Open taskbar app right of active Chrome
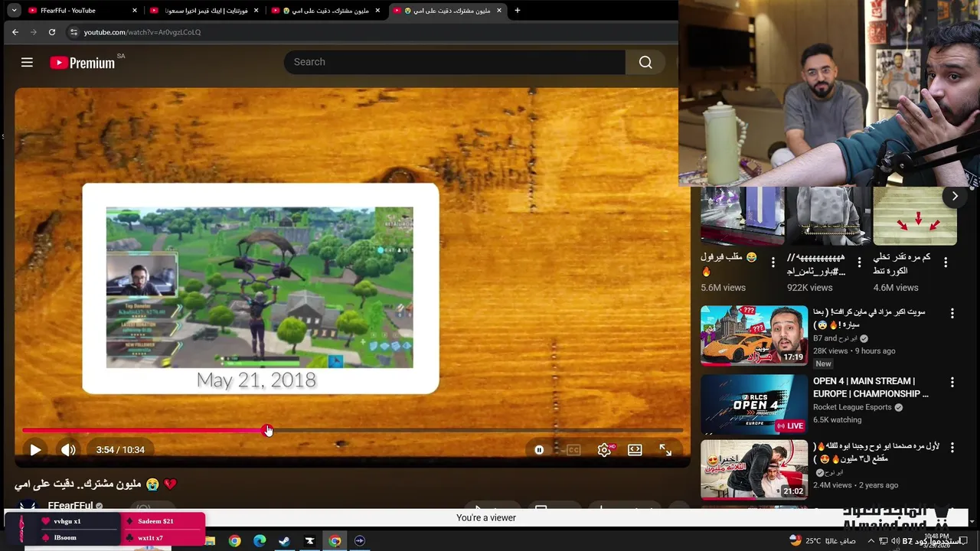 pos(360,541)
